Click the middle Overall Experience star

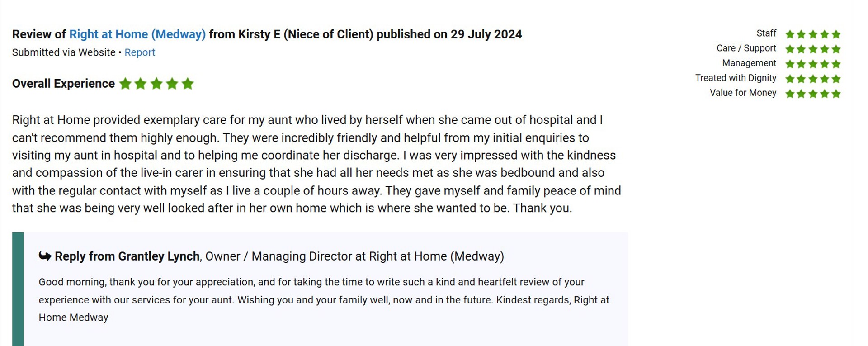[156, 84]
